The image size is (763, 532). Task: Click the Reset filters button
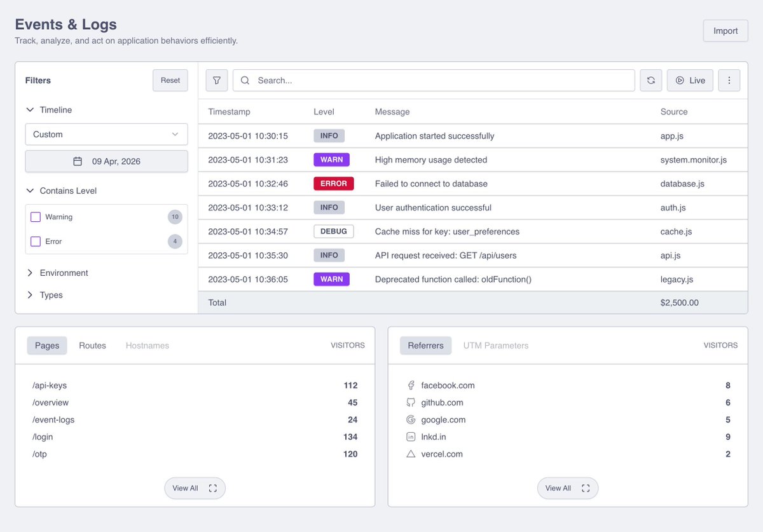click(x=170, y=81)
